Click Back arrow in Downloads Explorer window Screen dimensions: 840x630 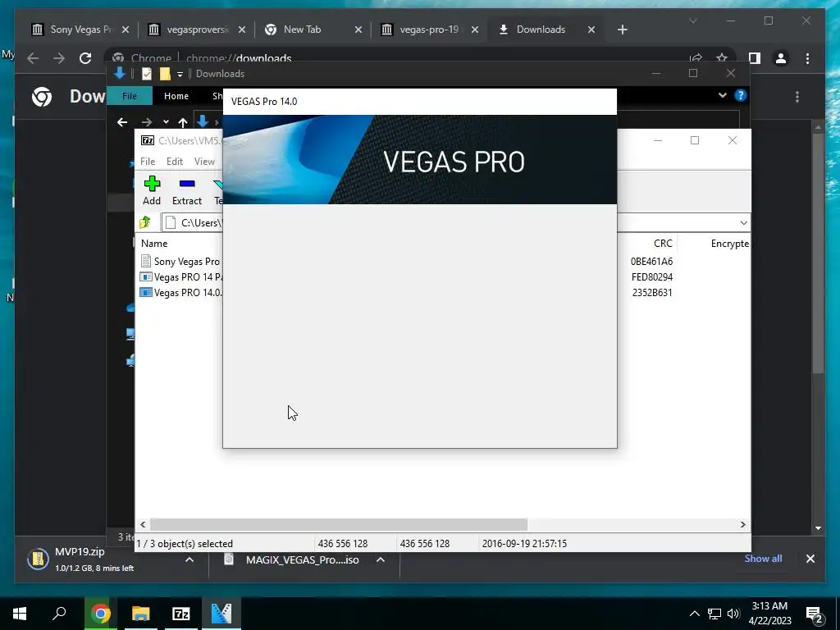[x=122, y=122]
